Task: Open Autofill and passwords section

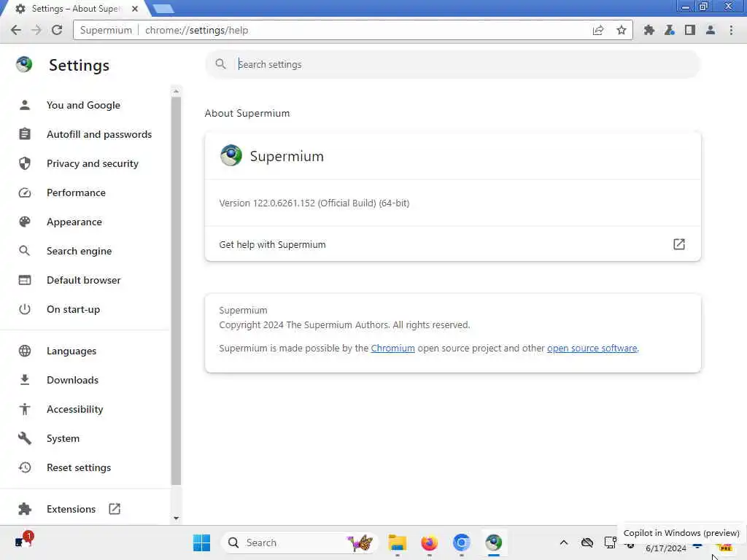Action: [99, 134]
